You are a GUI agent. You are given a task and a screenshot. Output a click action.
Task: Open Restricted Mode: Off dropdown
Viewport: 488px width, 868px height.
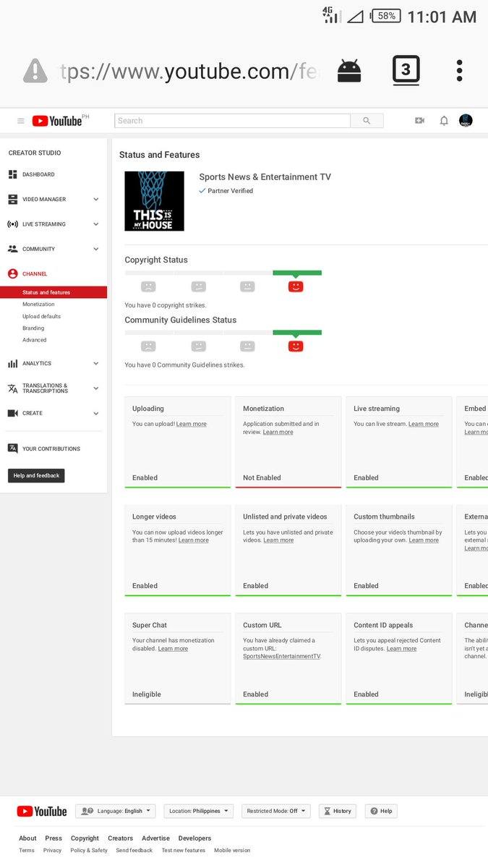(276, 811)
